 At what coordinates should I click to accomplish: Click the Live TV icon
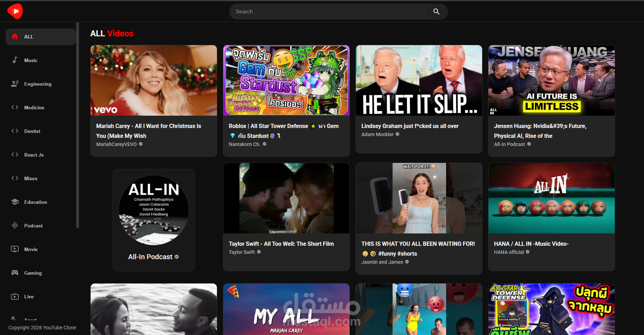pyautogui.click(x=15, y=297)
